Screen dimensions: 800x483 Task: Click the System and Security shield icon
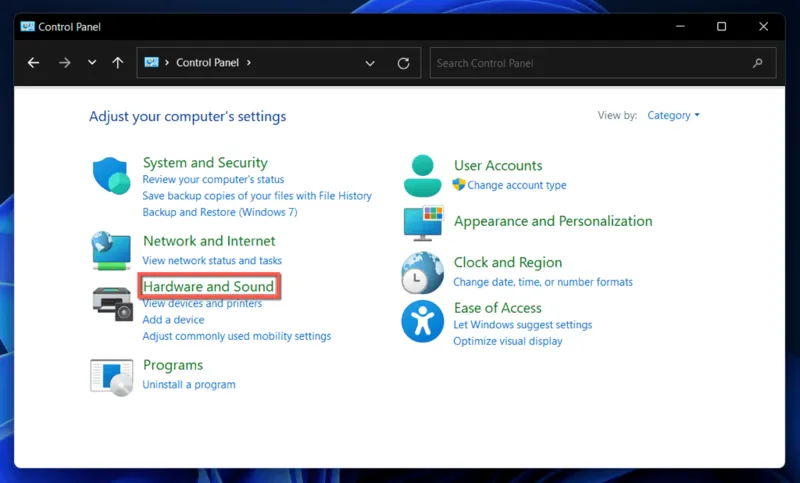click(112, 177)
